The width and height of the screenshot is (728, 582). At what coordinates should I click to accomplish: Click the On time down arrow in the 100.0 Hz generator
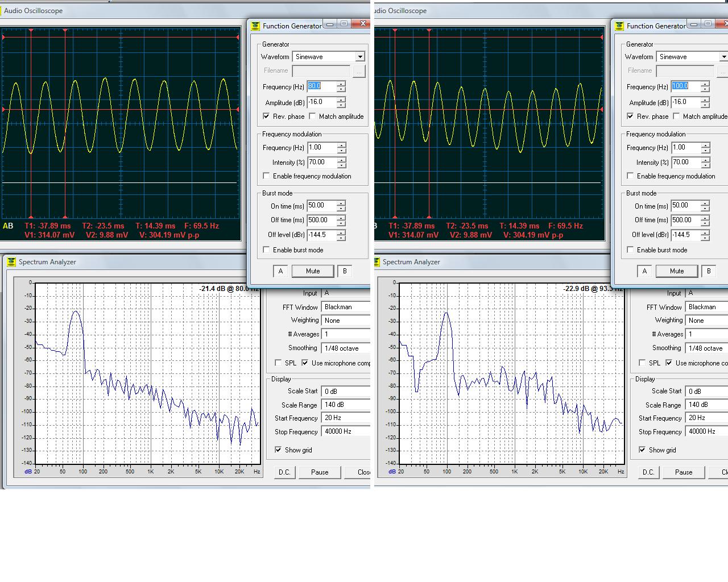click(x=705, y=209)
